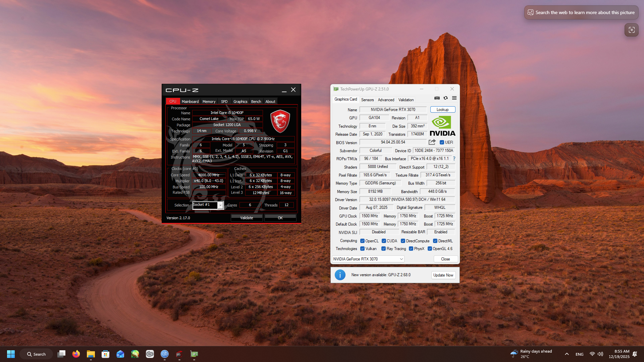The image size is (644, 362).
Task: Open the notification center bell icon
Action: [x=635, y=354]
